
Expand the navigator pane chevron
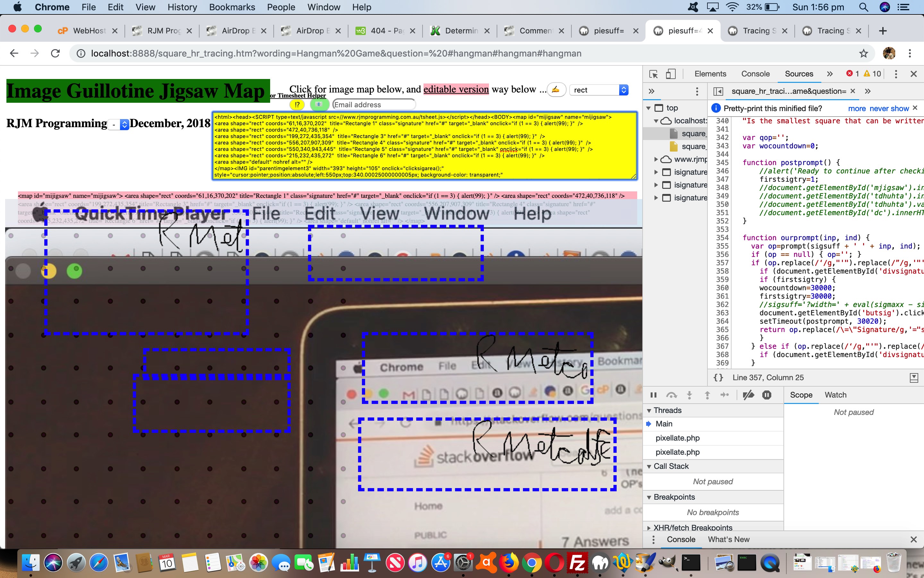click(x=651, y=91)
